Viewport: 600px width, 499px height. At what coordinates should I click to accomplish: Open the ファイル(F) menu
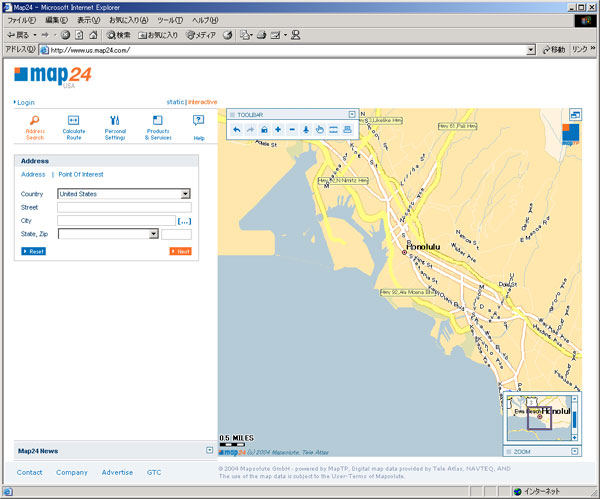point(21,20)
